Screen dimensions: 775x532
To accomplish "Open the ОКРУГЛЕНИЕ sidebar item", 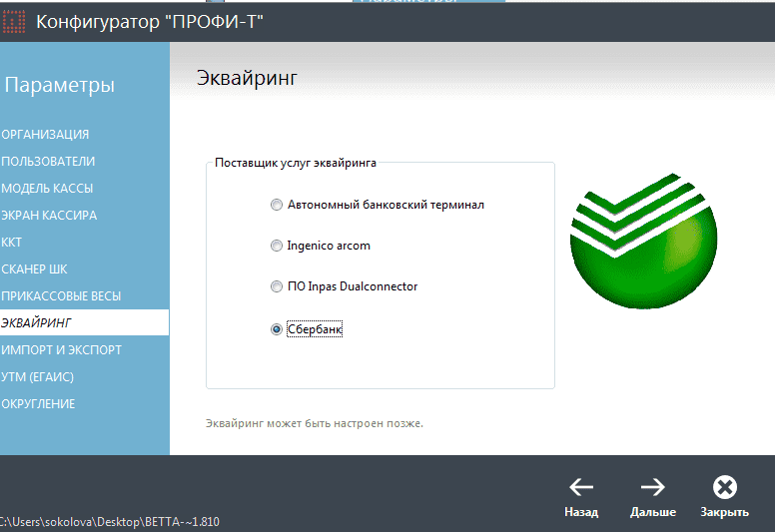I will [38, 403].
